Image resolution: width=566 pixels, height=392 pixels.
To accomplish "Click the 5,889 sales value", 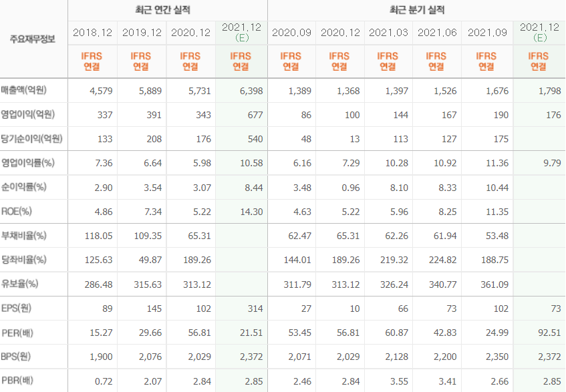I will [150, 91].
